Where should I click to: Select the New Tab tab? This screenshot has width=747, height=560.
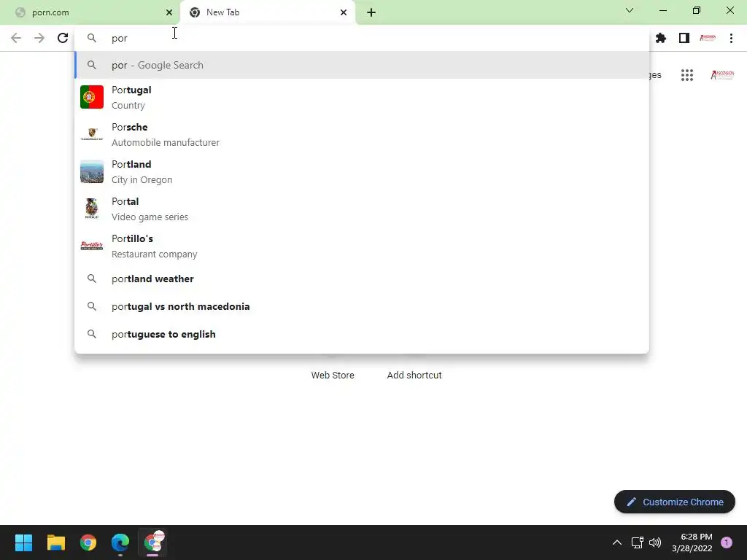tap(268, 12)
